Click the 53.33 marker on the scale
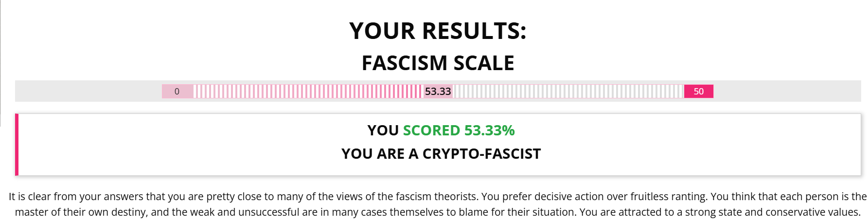 tap(438, 92)
